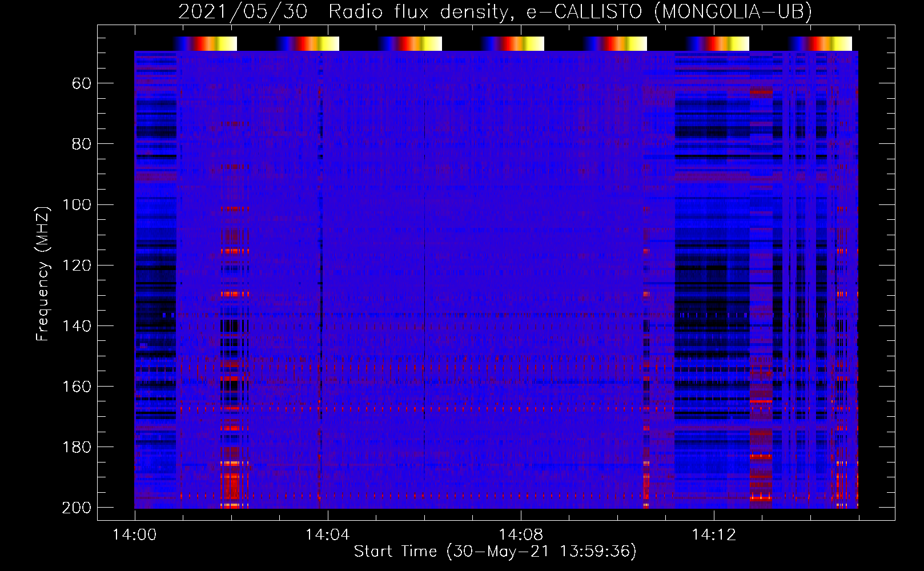Click the 80 frequency tick label
This screenshot has height=571, width=924.
pyautogui.click(x=82, y=144)
